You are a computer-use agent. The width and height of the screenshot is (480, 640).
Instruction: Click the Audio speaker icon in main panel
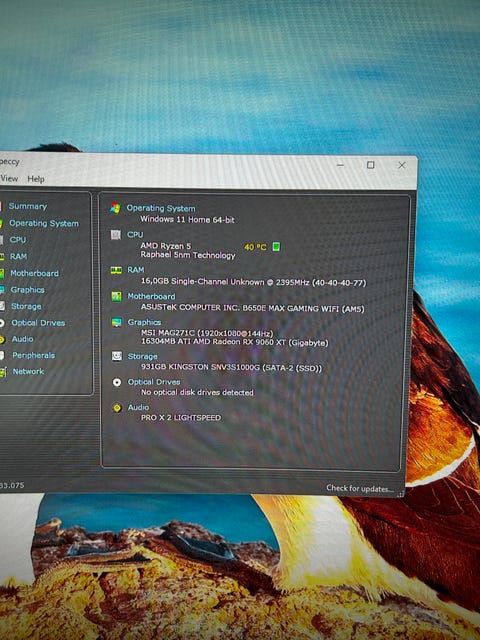pos(117,408)
